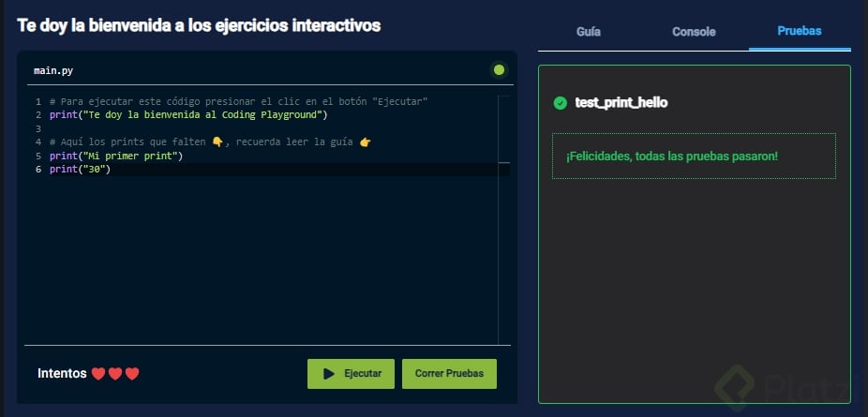This screenshot has width=868, height=417.
Task: Click line number 6 in the gutter
Action: [38, 170]
